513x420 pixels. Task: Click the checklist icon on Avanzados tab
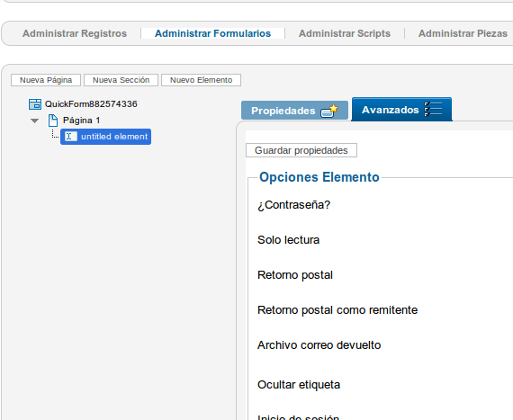[x=433, y=109]
